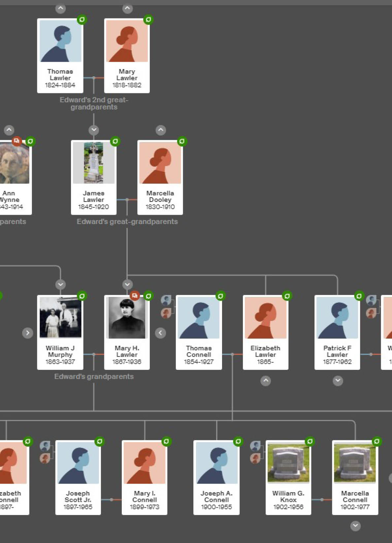Open Mary I. Connell's profile card
Image resolution: width=392 pixels, height=543 pixels.
(x=145, y=477)
